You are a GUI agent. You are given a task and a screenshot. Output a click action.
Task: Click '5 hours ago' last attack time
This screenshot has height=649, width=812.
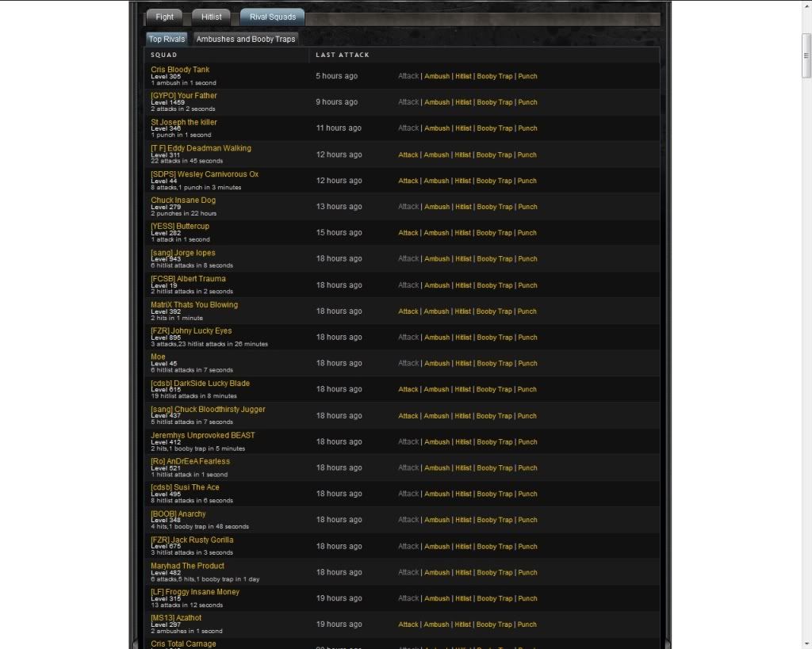pyautogui.click(x=336, y=75)
